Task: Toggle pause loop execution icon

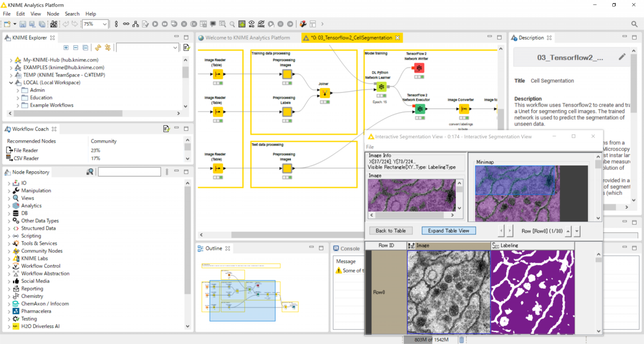Action: click(x=280, y=24)
